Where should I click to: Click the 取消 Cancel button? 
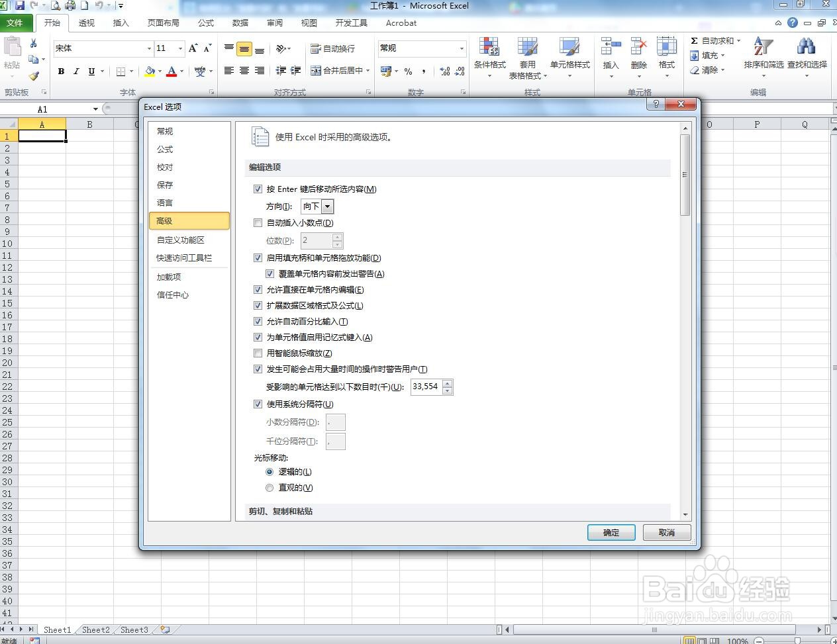pyautogui.click(x=667, y=532)
